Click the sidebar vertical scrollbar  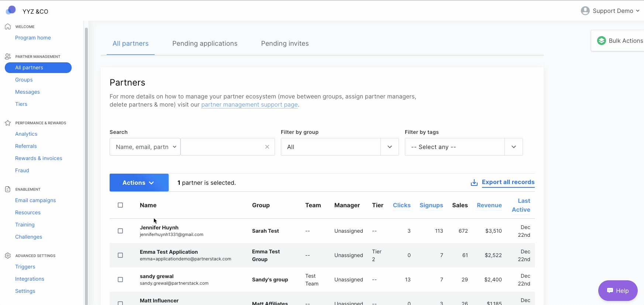point(86,166)
